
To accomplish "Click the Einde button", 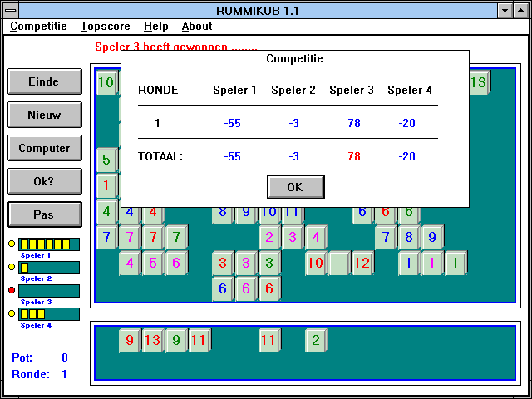I will pyautogui.click(x=45, y=81).
